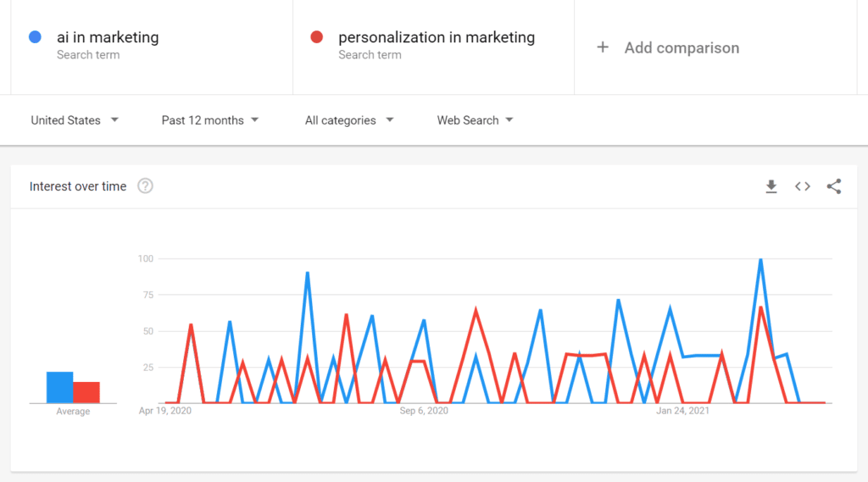Edit the 'ai in marketing' search term
This screenshot has width=868, height=482.
(x=108, y=37)
